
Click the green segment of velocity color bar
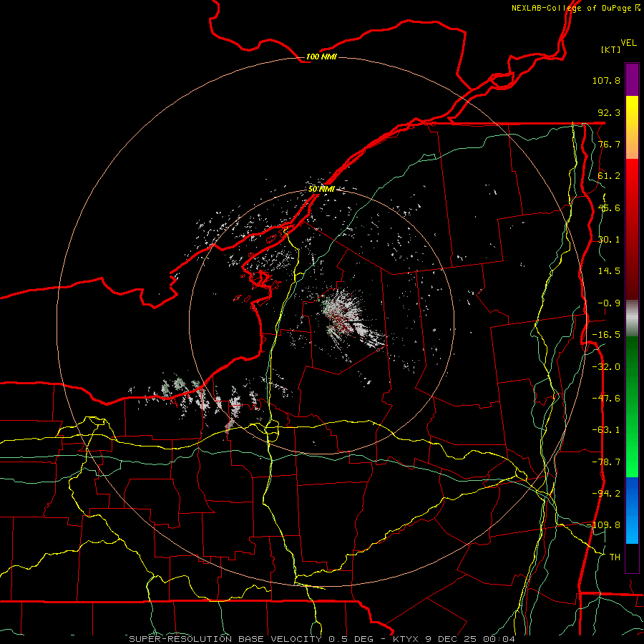(632, 406)
